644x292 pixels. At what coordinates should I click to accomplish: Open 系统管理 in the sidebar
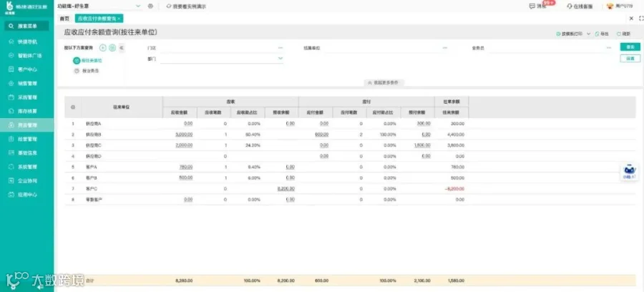pos(26,167)
